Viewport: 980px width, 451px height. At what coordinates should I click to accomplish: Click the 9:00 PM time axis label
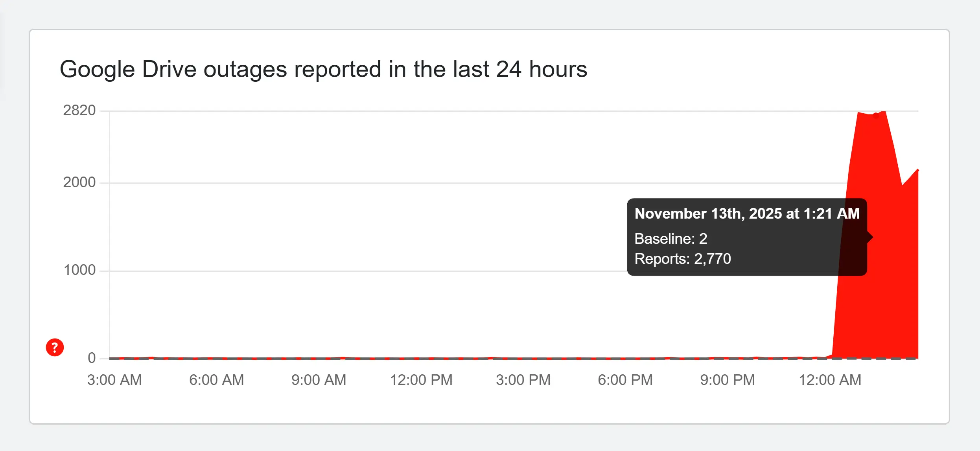click(728, 380)
